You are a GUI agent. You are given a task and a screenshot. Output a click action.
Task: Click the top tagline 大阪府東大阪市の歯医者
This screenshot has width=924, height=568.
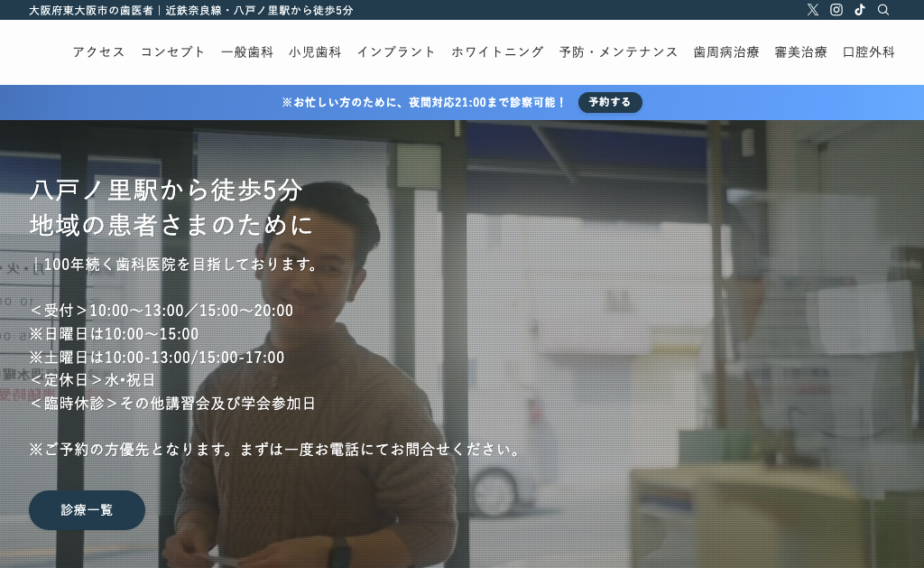[x=90, y=10]
